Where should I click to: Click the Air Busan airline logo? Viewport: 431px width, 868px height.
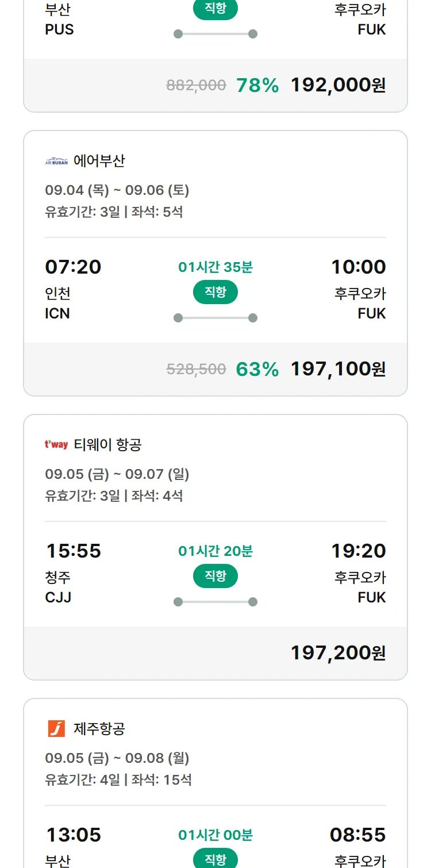tap(56, 162)
